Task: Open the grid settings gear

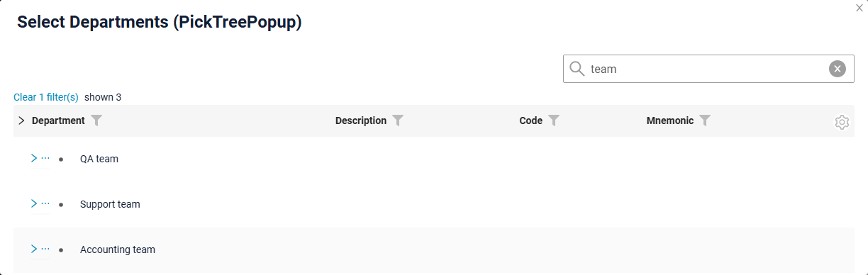Action: [x=842, y=122]
